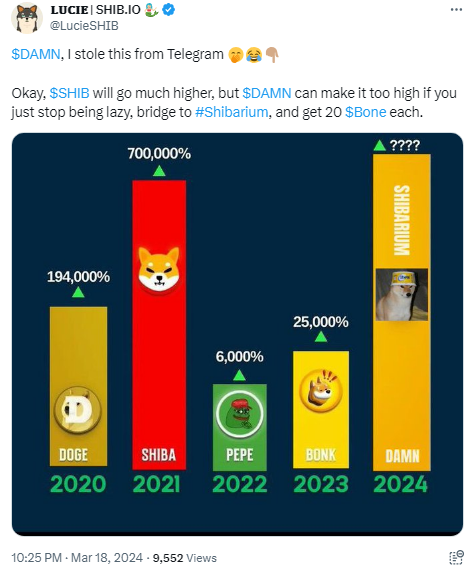Open the attached bar chart image
The width and height of the screenshot is (465, 576).
[x=237, y=334]
